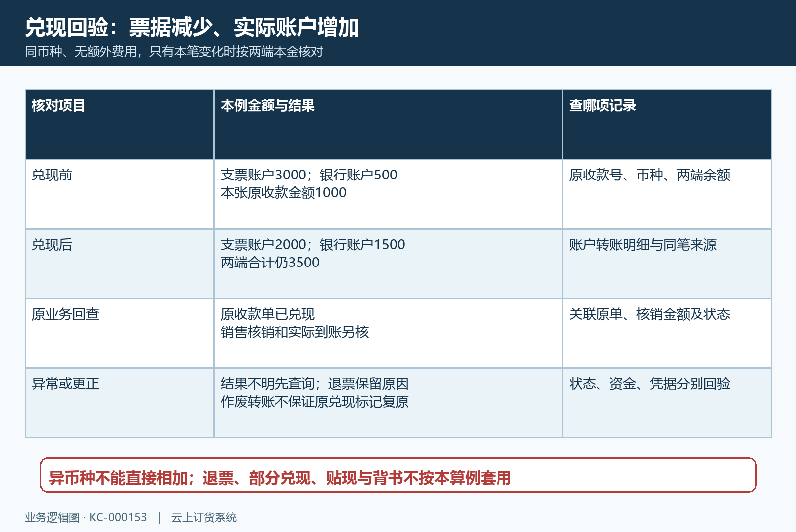Select text 作废转账不保证原兑现标记复原
This screenshot has width=796, height=532.
(x=315, y=402)
